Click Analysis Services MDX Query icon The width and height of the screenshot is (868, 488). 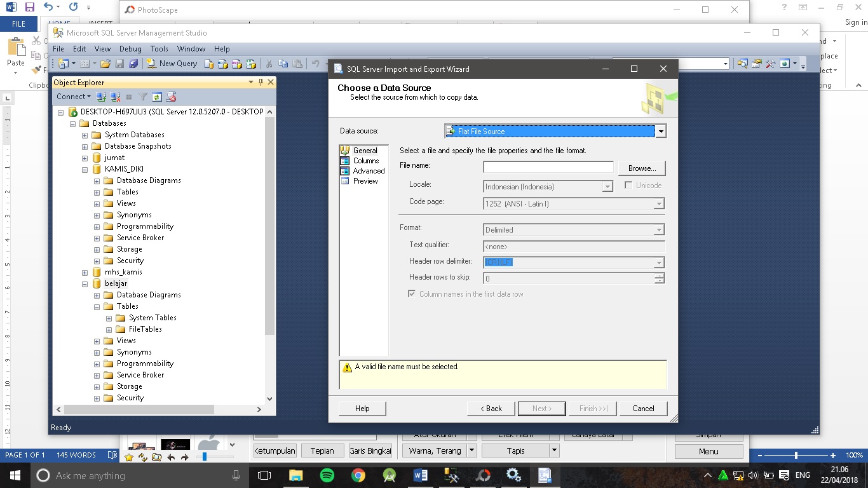pos(223,64)
